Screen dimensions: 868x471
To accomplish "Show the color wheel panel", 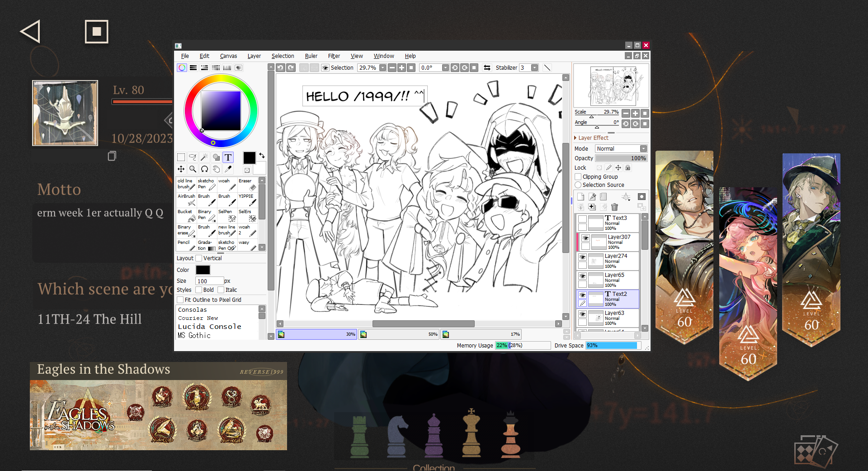I will 182,68.
